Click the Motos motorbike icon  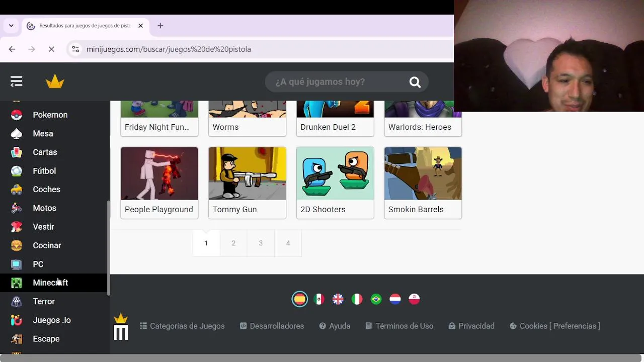click(17, 208)
